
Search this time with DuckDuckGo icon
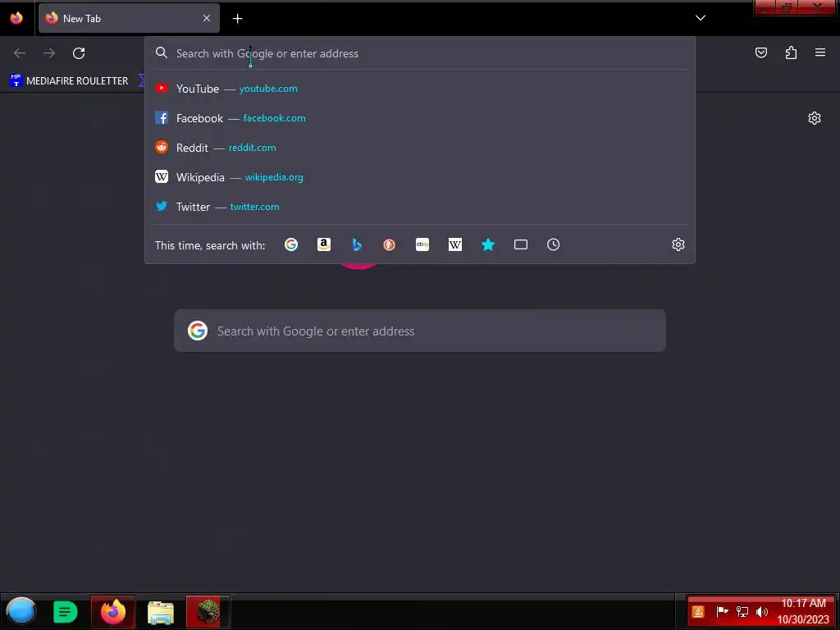tap(390, 244)
